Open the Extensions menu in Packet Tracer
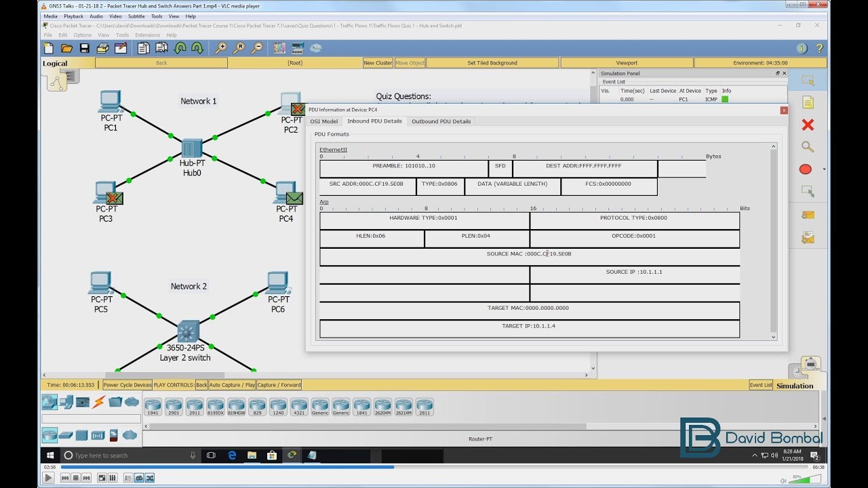This screenshot has height=488, width=868. [147, 35]
